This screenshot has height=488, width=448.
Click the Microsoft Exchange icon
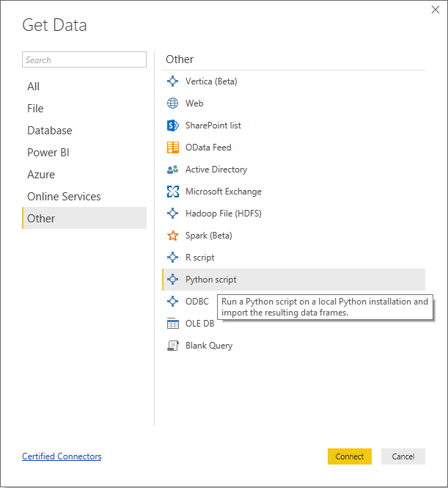tap(172, 192)
